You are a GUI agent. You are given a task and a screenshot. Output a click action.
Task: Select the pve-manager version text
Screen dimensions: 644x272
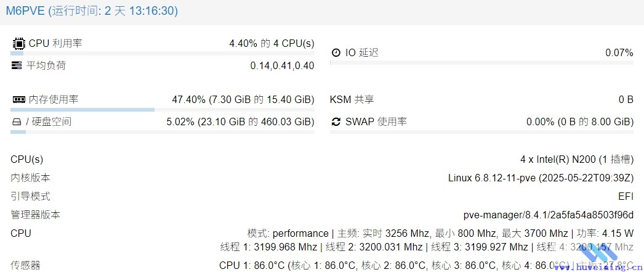[549, 215]
